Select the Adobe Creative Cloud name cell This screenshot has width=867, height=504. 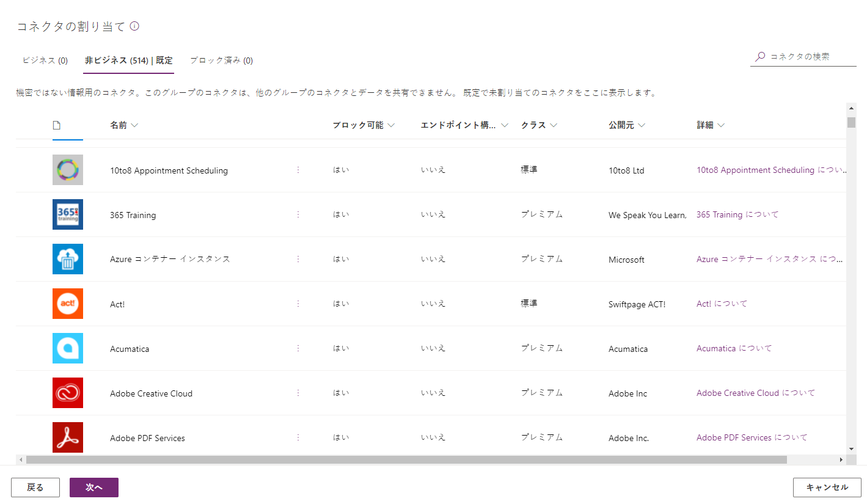click(151, 393)
